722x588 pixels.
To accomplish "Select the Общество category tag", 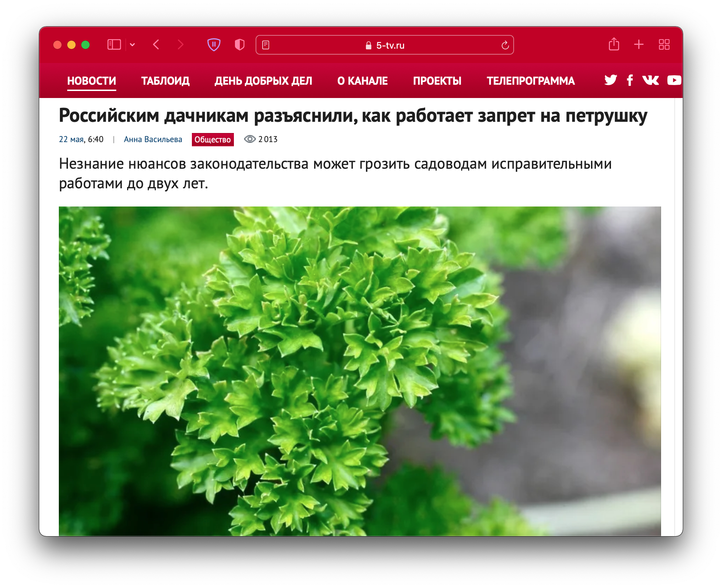I will [x=213, y=140].
